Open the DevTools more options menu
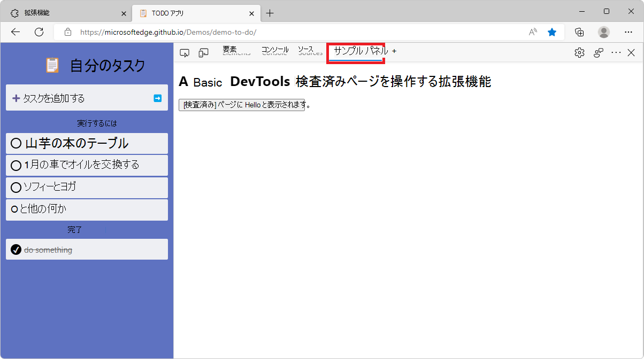 (x=616, y=52)
